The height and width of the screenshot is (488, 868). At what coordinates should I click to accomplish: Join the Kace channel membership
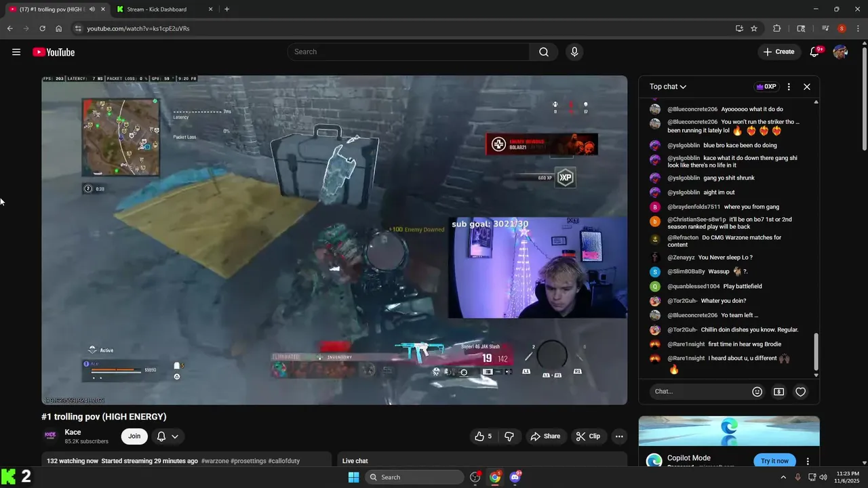coord(134,436)
